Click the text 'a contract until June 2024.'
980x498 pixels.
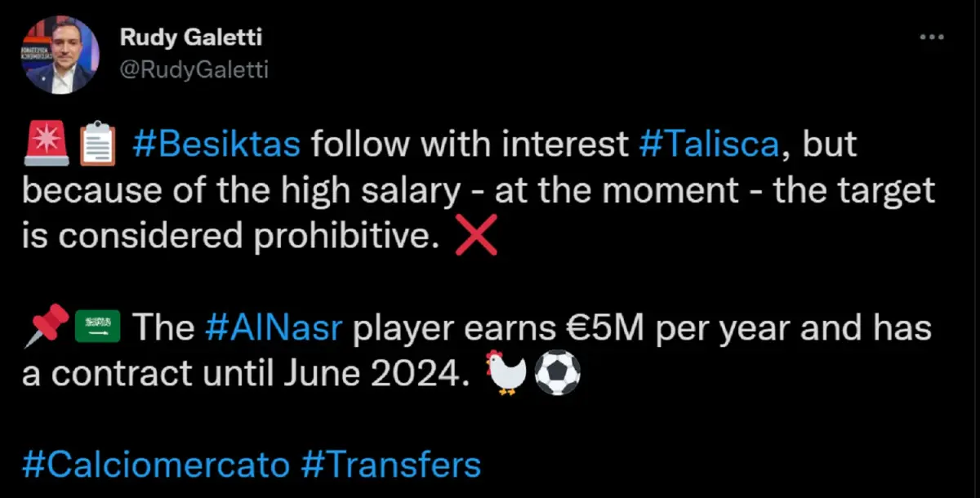(x=247, y=375)
